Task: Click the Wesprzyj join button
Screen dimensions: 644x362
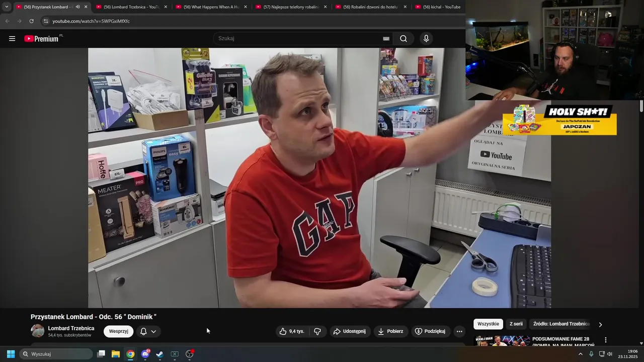Action: [118, 331]
